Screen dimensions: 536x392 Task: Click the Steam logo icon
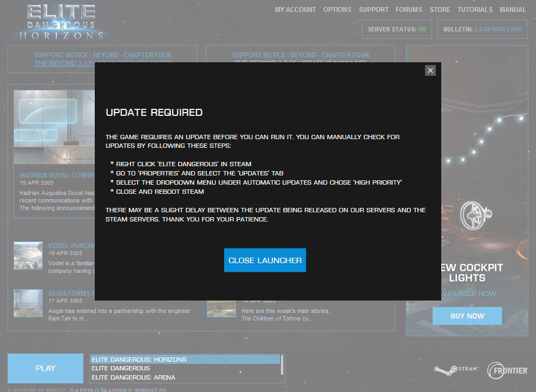tap(456, 370)
